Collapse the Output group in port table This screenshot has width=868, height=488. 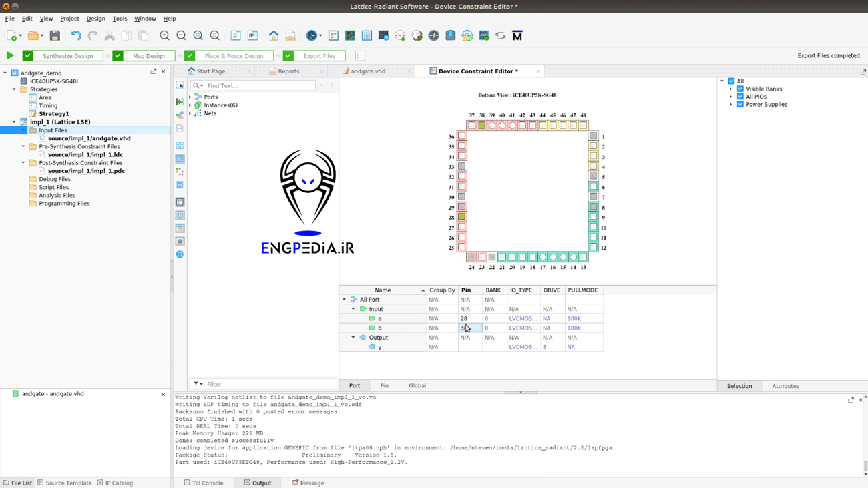click(353, 338)
